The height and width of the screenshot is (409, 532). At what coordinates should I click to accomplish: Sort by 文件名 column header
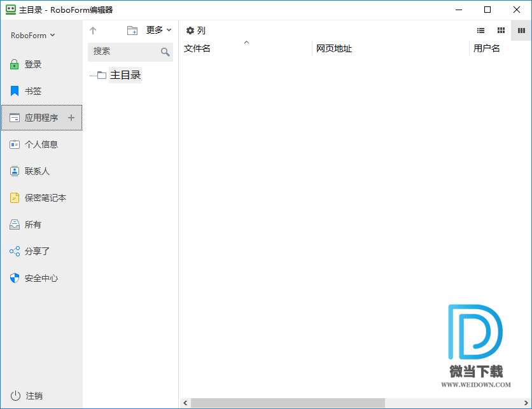pyautogui.click(x=197, y=48)
